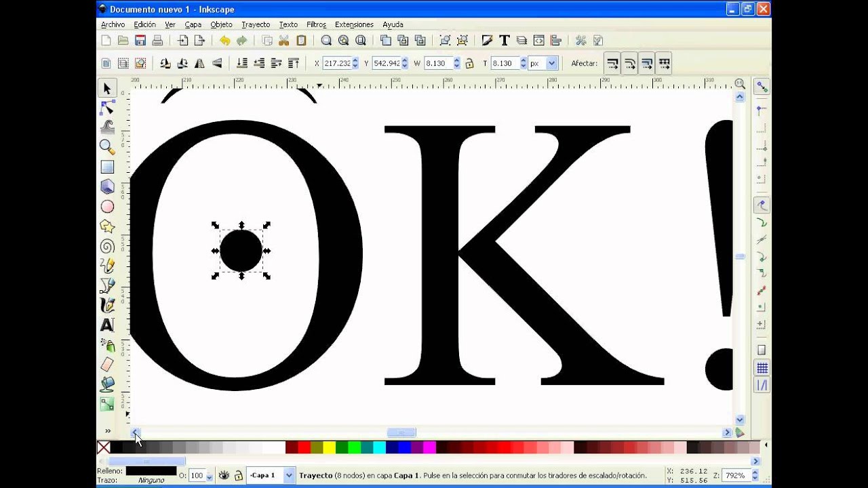Image resolution: width=868 pixels, height=488 pixels.
Task: Open the Capa menu
Action: click(193, 24)
